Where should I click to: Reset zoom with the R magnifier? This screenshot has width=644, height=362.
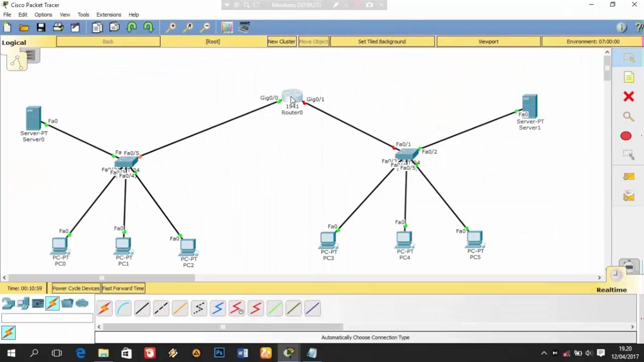[188, 28]
